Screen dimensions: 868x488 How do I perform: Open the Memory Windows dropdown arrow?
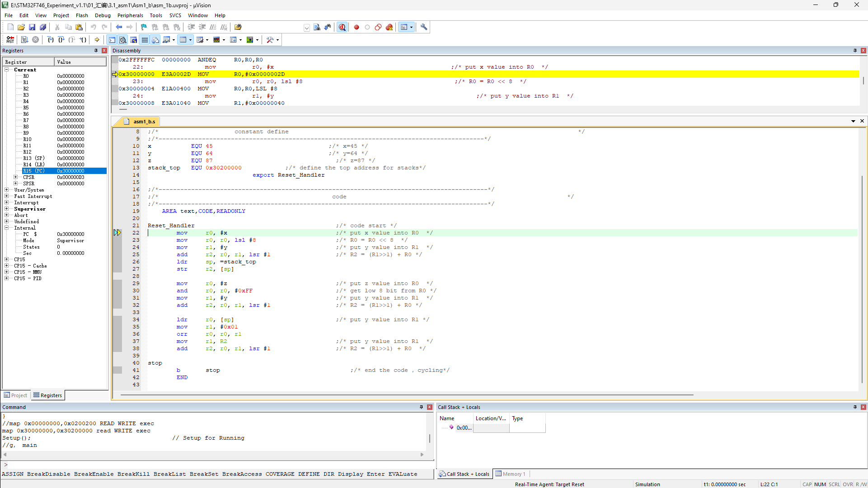tap(190, 40)
